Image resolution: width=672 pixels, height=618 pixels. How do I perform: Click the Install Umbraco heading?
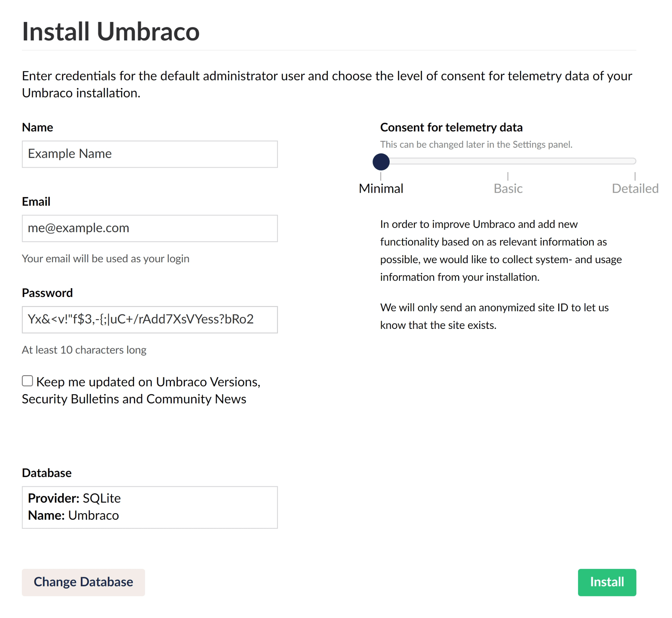coord(111,31)
